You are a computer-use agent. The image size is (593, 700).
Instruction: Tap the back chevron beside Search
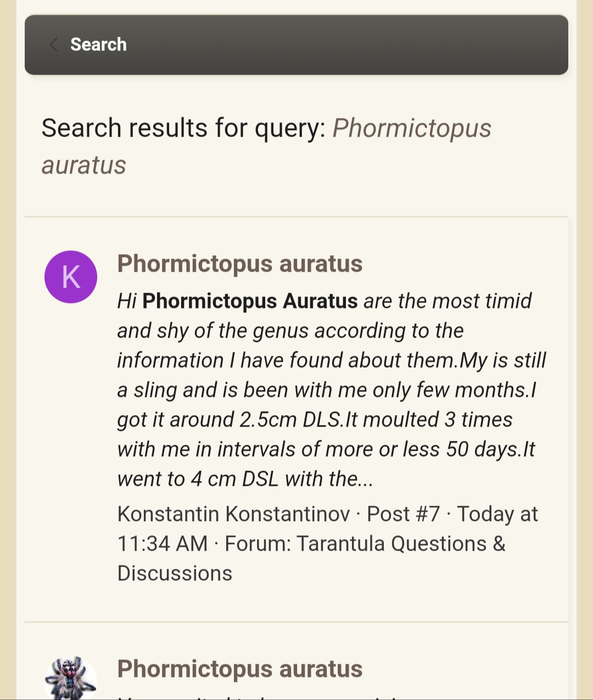click(x=53, y=44)
